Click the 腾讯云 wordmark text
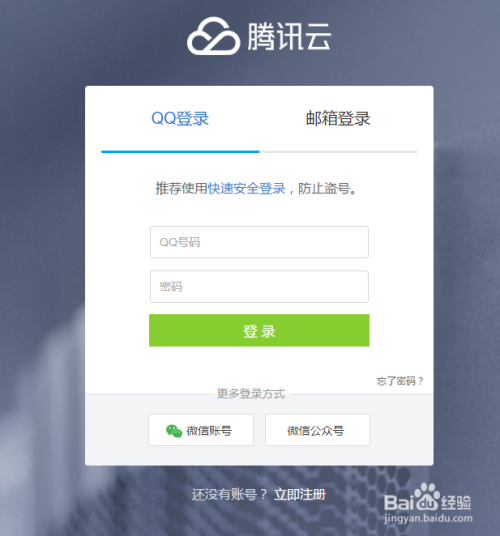 click(289, 36)
